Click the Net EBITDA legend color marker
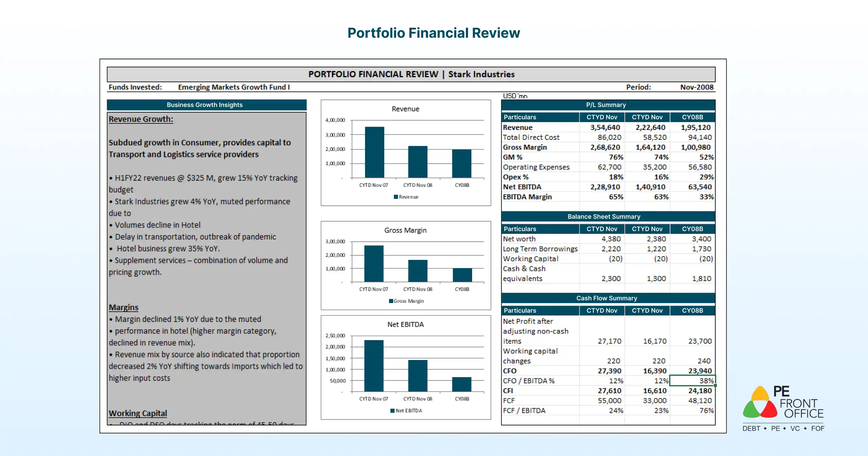The width and height of the screenshot is (868, 456). [392, 411]
